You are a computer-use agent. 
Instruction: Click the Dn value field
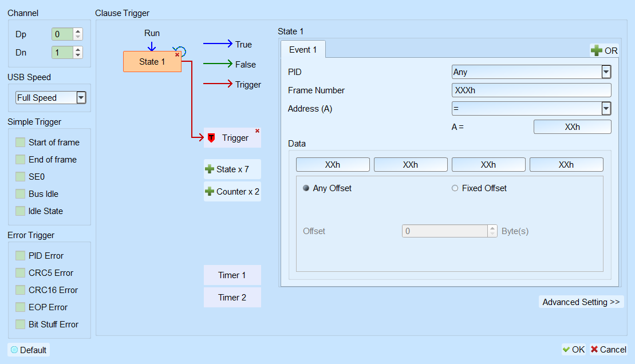click(62, 52)
